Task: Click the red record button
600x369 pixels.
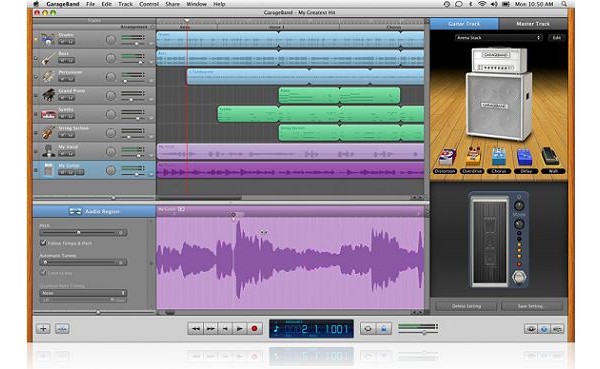Action: 254,329
